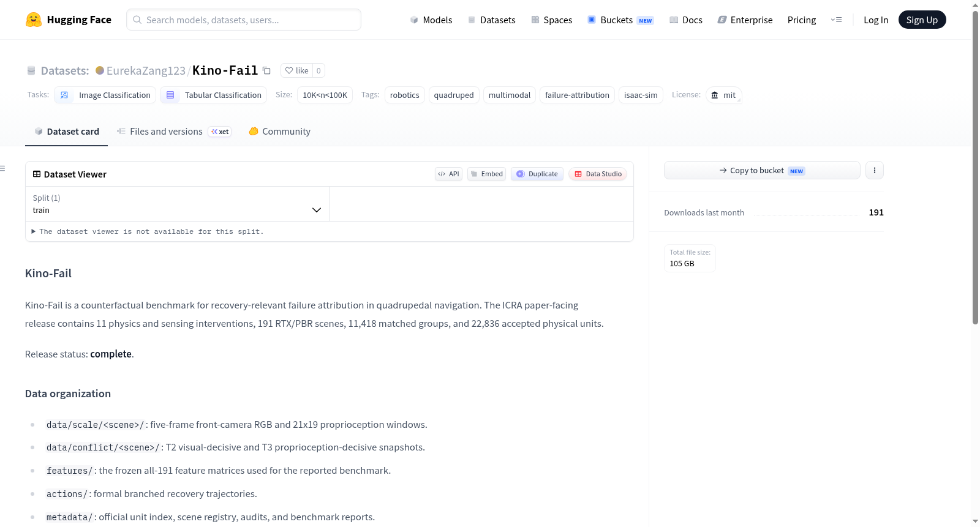
Task: Click the metadata/ code text
Action: pyautogui.click(x=70, y=517)
